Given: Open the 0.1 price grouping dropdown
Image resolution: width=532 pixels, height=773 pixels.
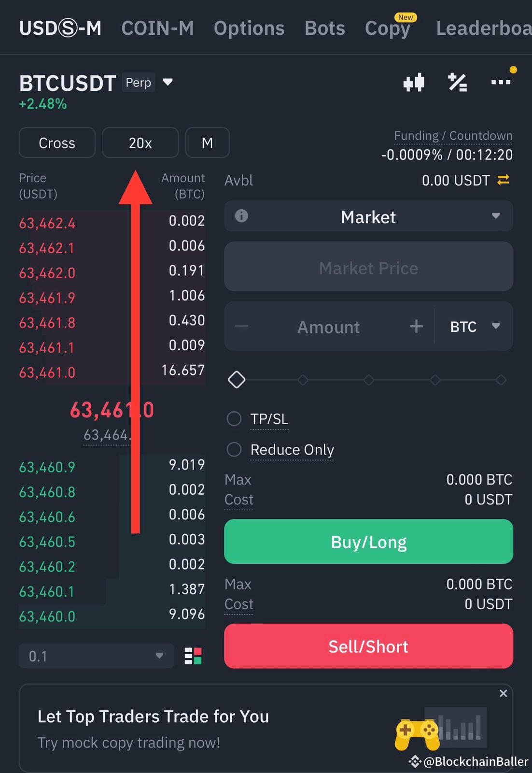Looking at the screenshot, I should tap(96, 656).
